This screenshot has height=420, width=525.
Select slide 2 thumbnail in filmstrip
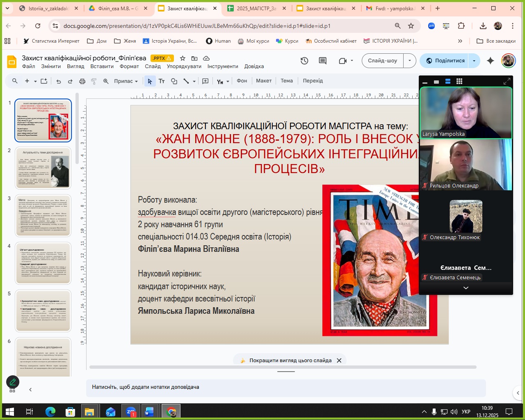(43, 168)
